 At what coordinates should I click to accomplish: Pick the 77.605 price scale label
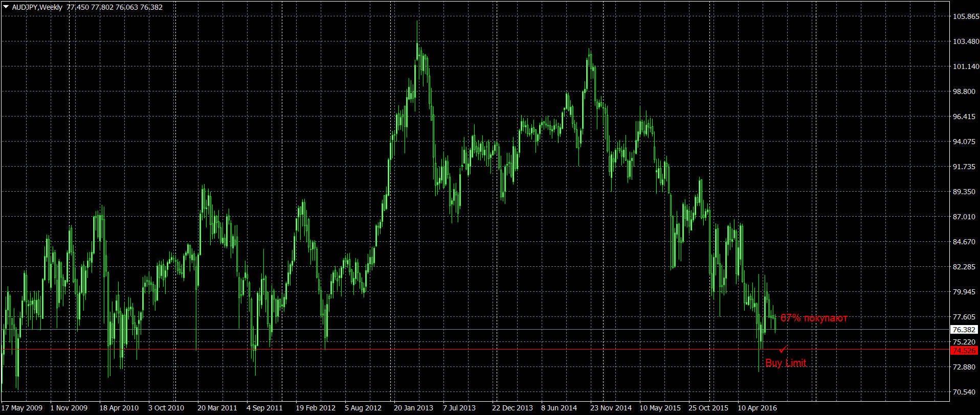coord(964,317)
